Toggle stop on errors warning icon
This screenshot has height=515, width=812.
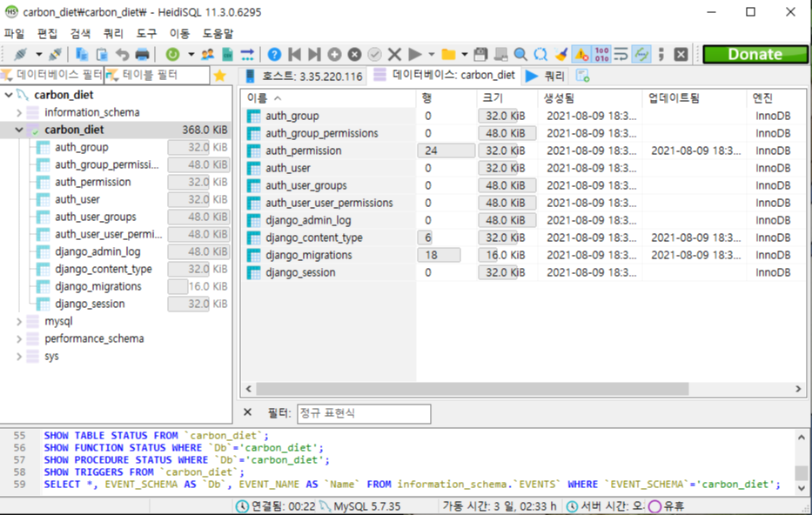click(581, 54)
